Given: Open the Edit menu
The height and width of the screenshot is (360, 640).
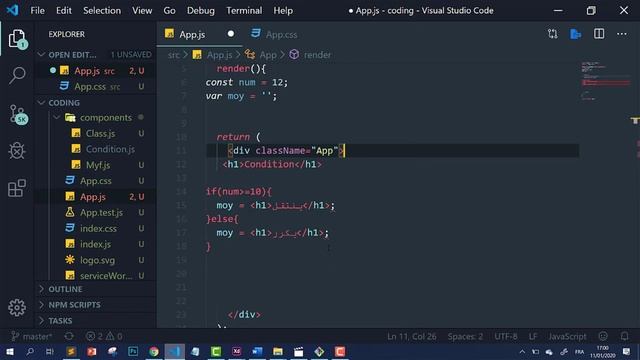Looking at the screenshot, I should point(64,11).
